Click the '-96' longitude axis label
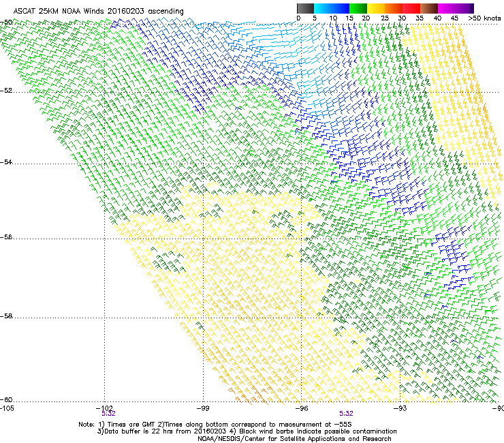The height and width of the screenshot is (443, 504). (302, 408)
